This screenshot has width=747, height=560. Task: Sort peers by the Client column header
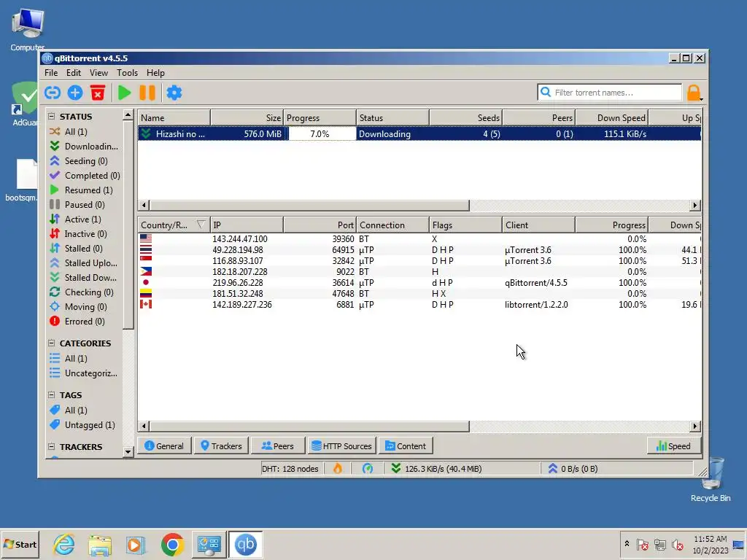[539, 225]
